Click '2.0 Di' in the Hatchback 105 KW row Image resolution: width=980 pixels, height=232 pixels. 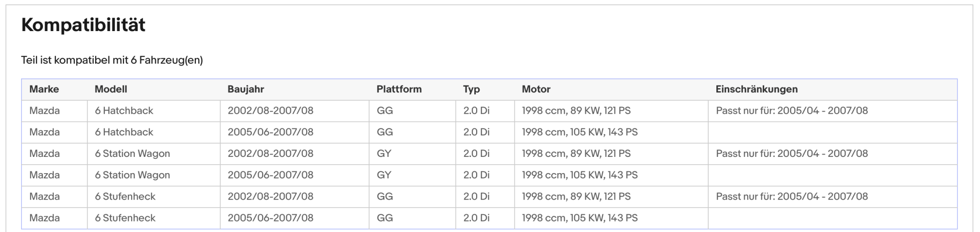pyautogui.click(x=476, y=132)
